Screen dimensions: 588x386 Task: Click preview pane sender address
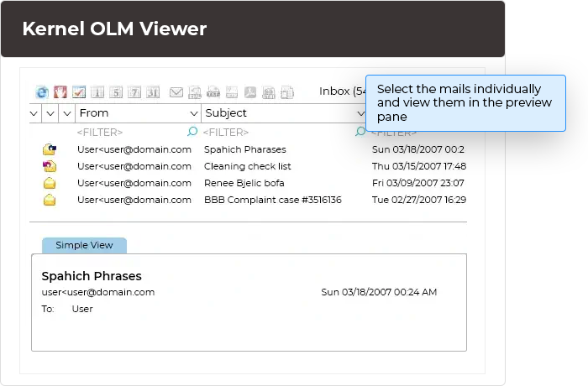point(98,292)
